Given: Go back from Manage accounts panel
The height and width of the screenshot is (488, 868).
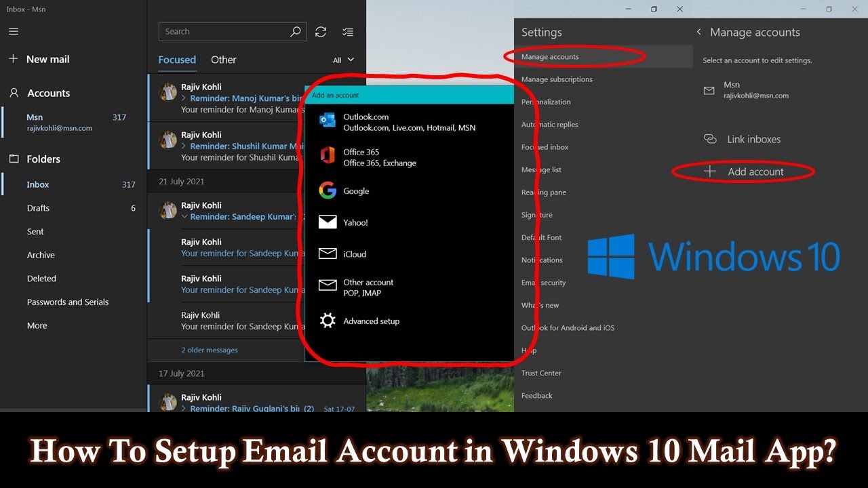Looking at the screenshot, I should coord(699,32).
